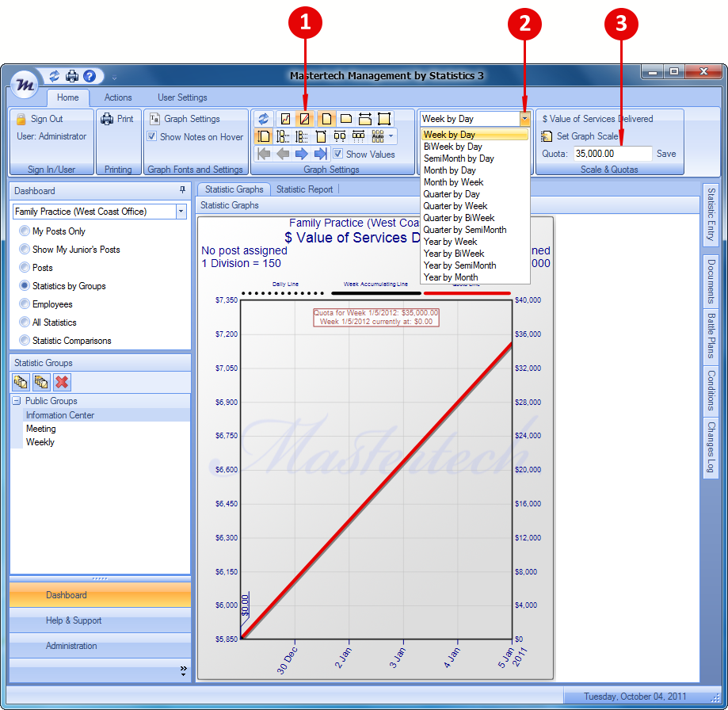Click Set Graph Scale button

coord(580,136)
